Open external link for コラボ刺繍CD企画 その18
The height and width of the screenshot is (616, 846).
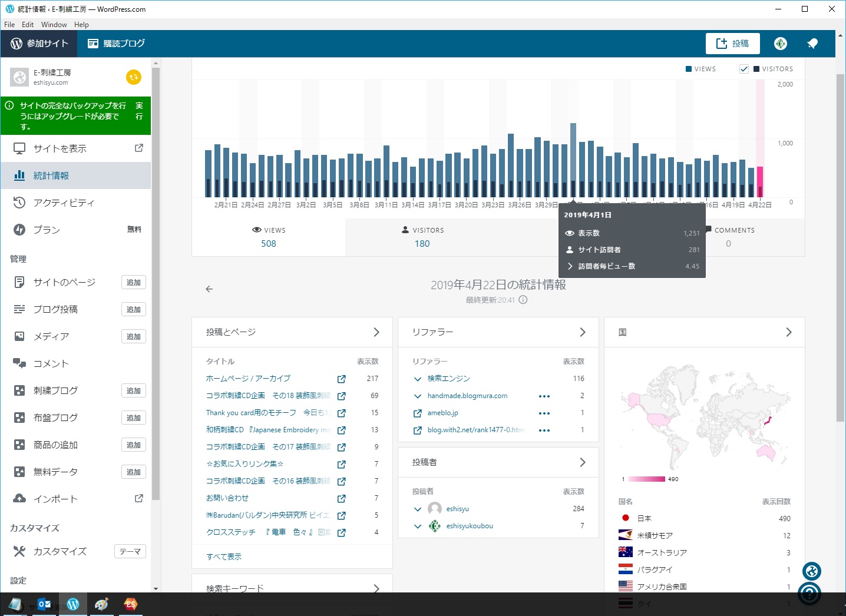click(341, 396)
